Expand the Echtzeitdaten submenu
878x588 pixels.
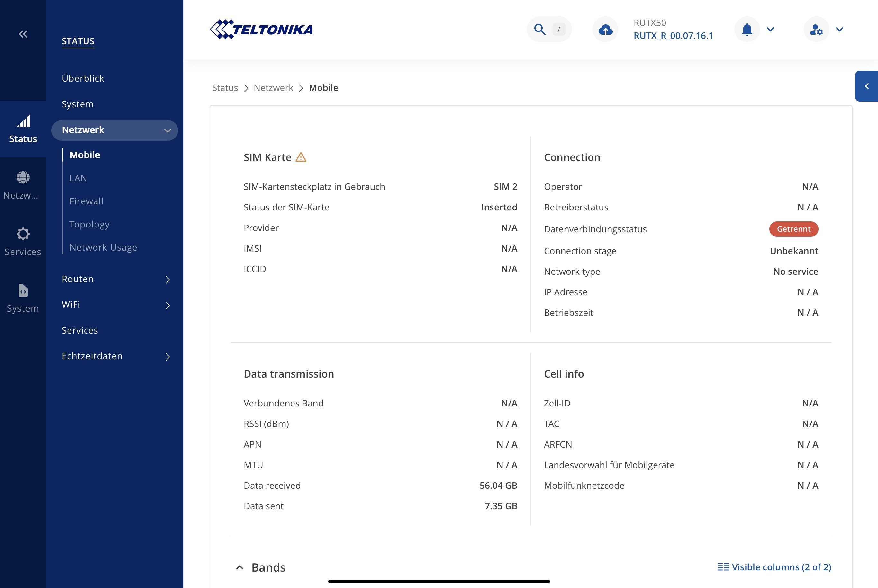(167, 356)
